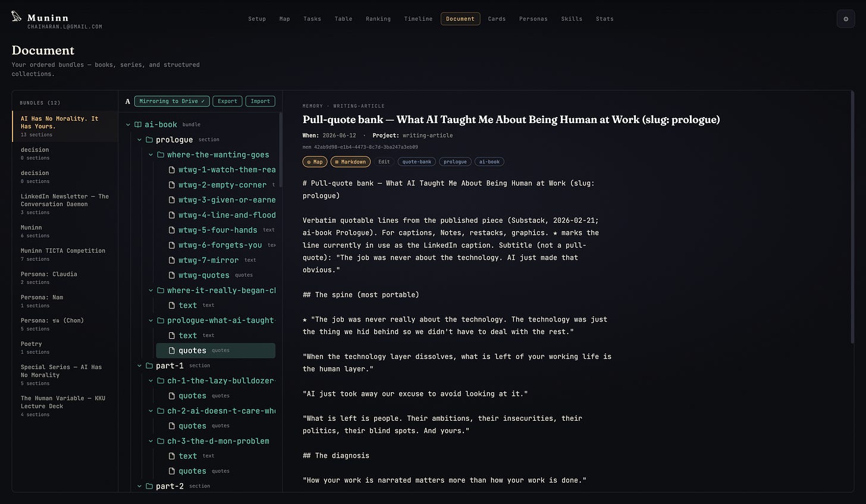Collapse the prologue section chevron
Screen dimensions: 866x504
(139, 140)
